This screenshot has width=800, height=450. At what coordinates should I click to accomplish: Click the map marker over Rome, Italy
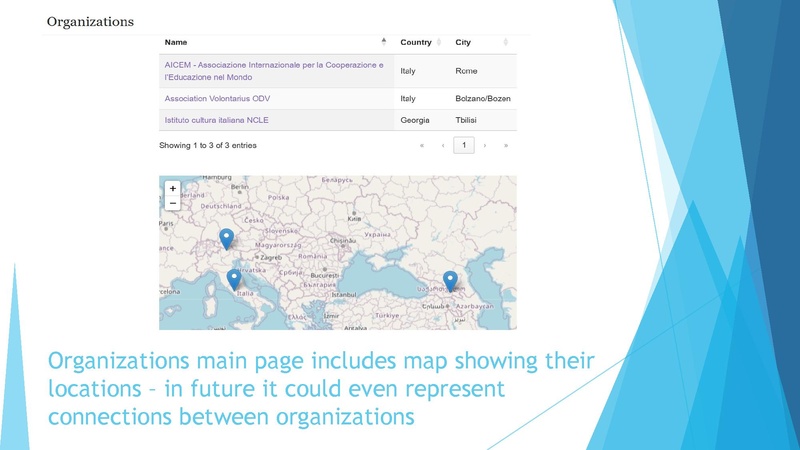(234, 279)
